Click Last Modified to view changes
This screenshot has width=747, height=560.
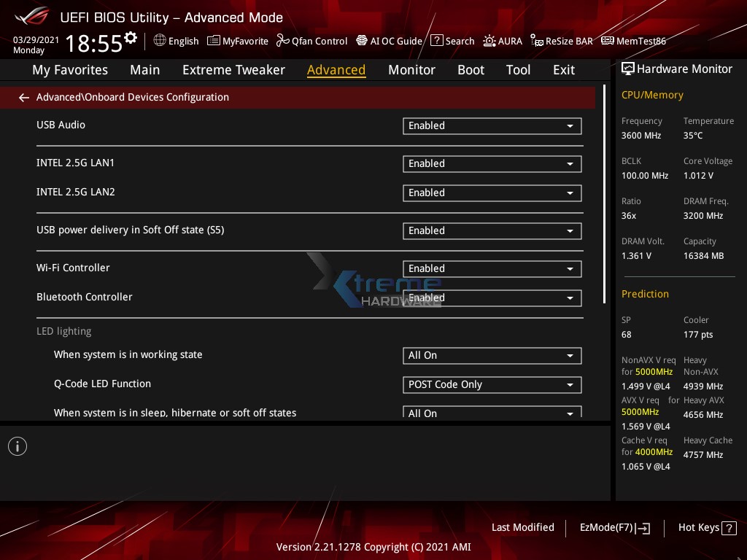coord(522,527)
